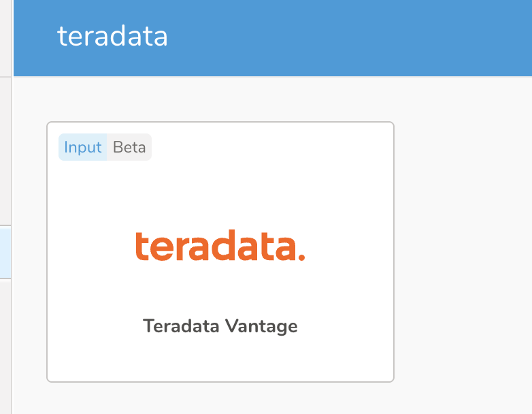Click white space beside the Beta badge

coord(272,147)
